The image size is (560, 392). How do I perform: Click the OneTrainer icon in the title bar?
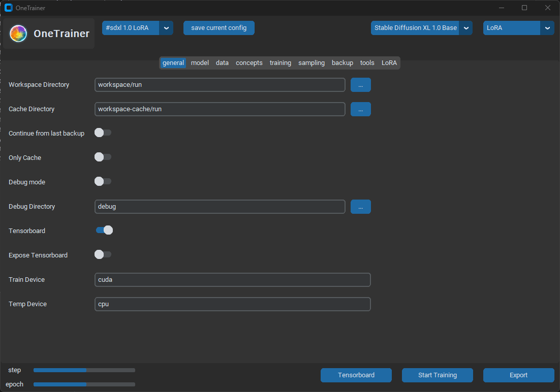coord(7,8)
